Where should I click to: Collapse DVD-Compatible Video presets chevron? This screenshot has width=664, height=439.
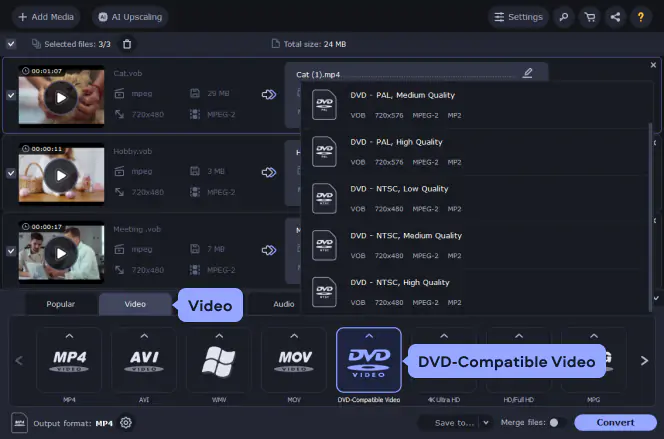369,336
